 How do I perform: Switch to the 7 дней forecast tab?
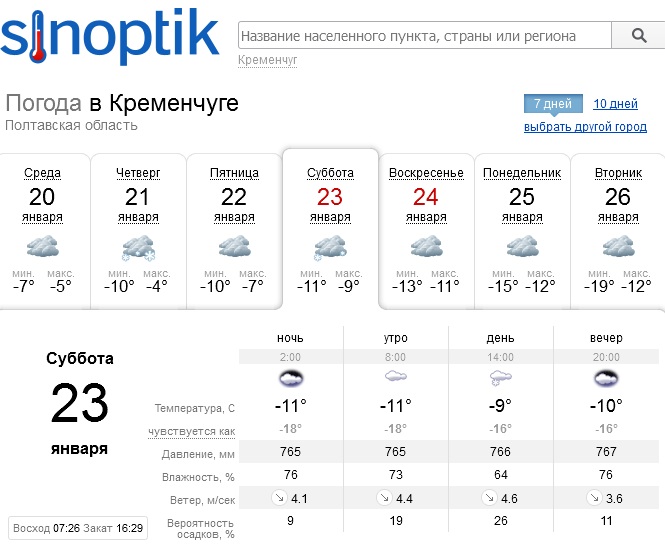pos(552,104)
